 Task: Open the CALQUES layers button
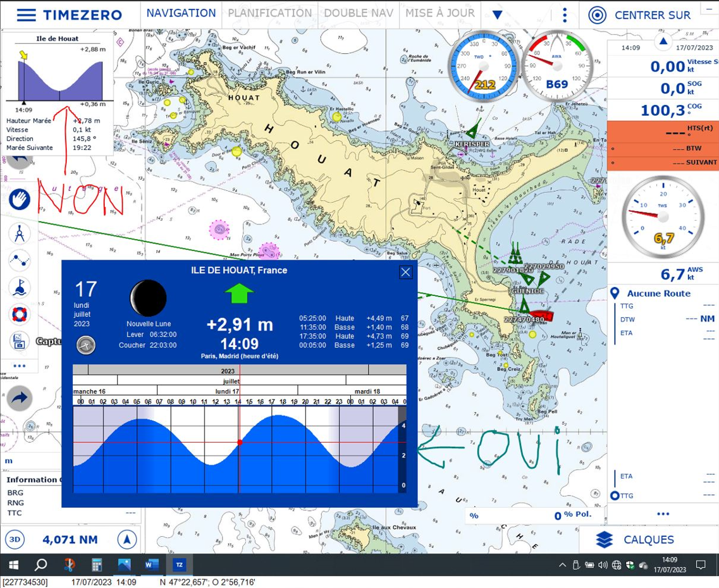[x=635, y=540]
